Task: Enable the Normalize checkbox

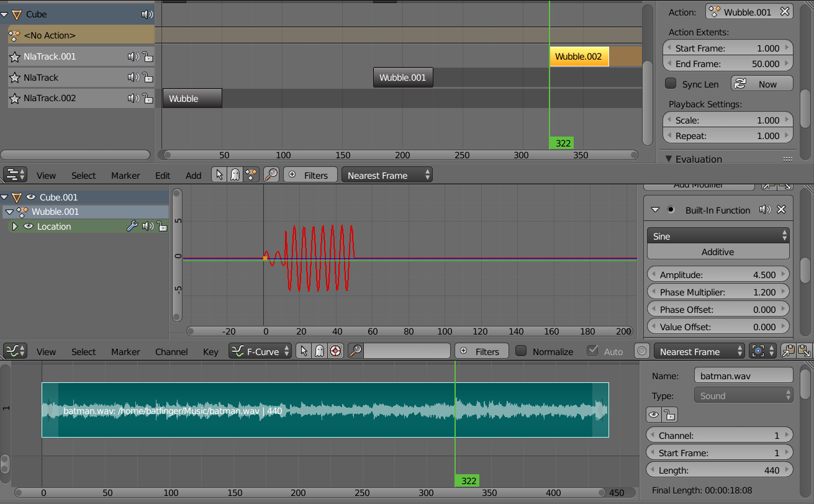Action: pyautogui.click(x=522, y=351)
